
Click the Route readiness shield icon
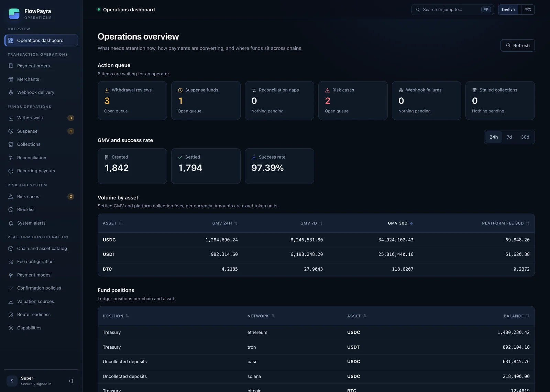click(11, 315)
